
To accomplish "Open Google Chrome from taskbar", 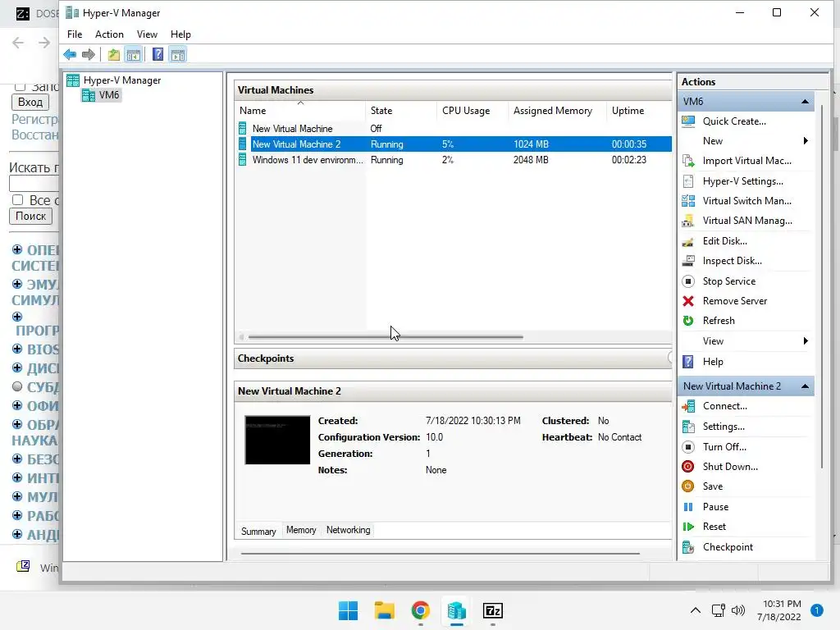I will click(421, 610).
